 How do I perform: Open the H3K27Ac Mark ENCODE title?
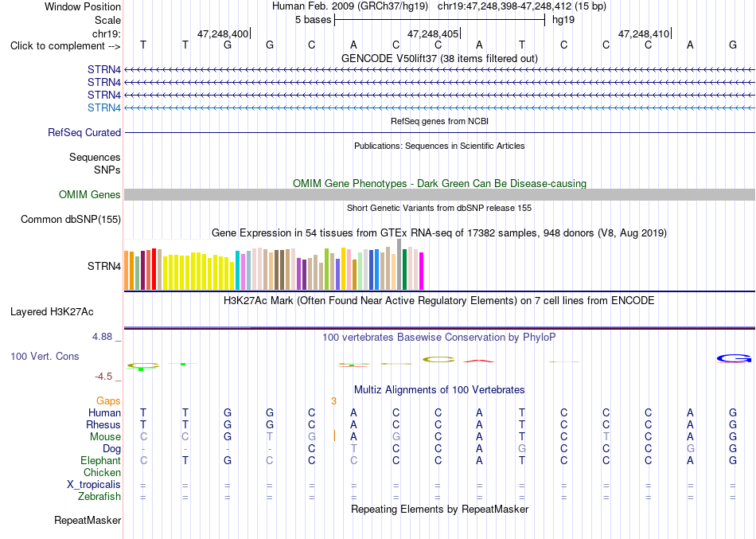[x=439, y=301]
